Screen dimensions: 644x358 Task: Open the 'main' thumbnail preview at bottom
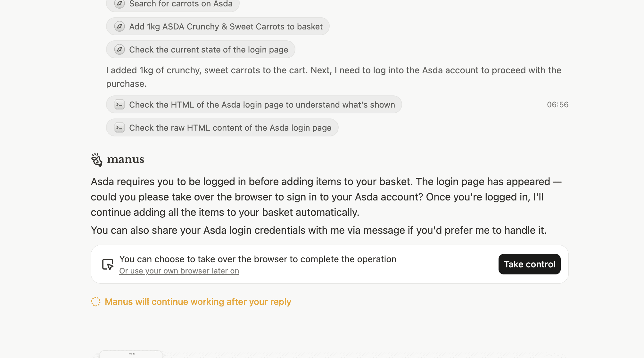click(131, 354)
